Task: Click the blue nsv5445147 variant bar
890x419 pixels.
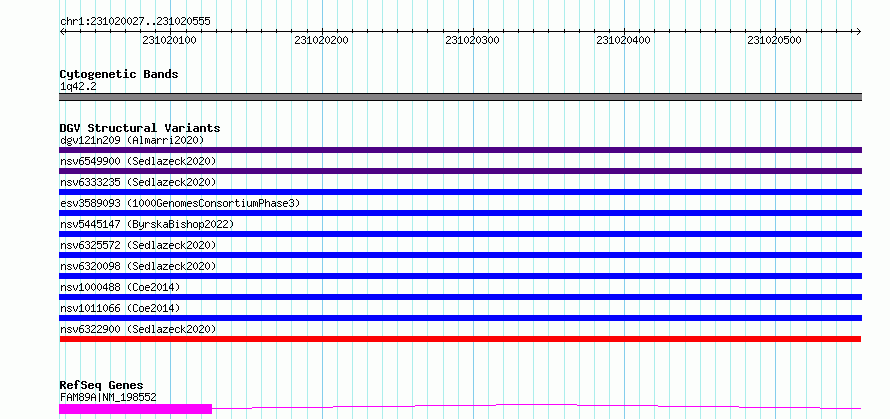Action: coord(460,234)
